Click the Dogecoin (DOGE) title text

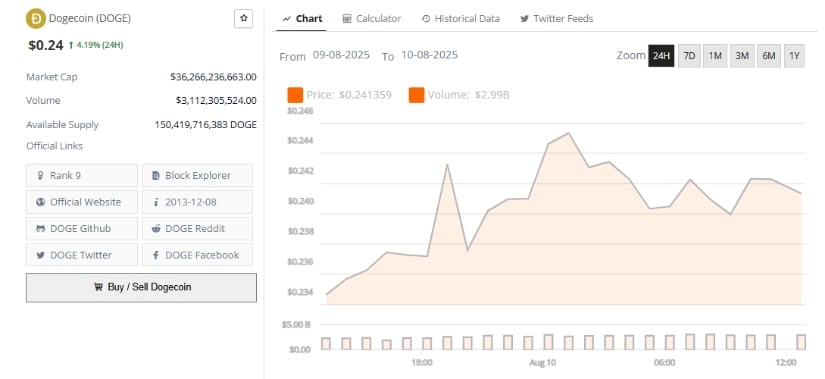(x=90, y=18)
